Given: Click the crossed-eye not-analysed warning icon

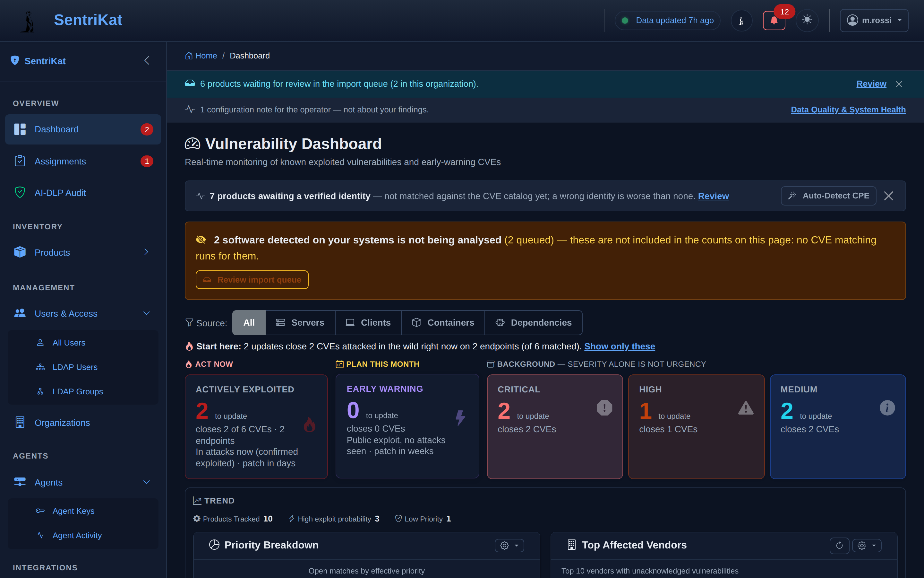Looking at the screenshot, I should [201, 240].
